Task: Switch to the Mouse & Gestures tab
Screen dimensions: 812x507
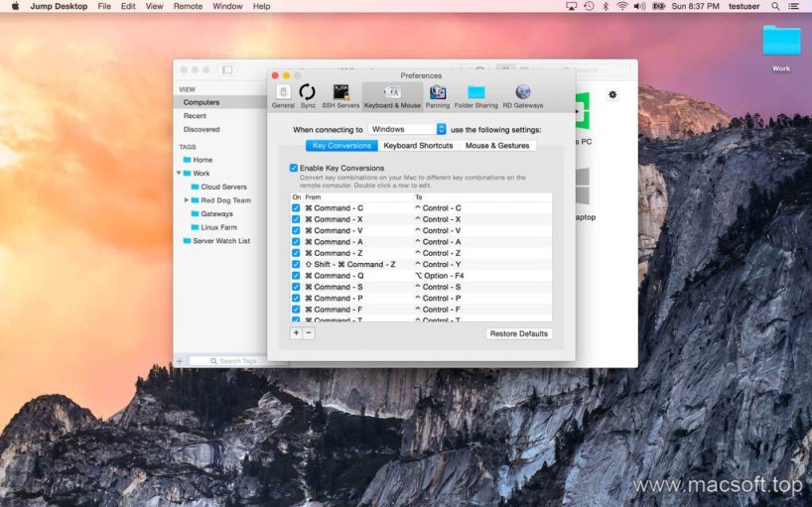Action: [x=496, y=146]
